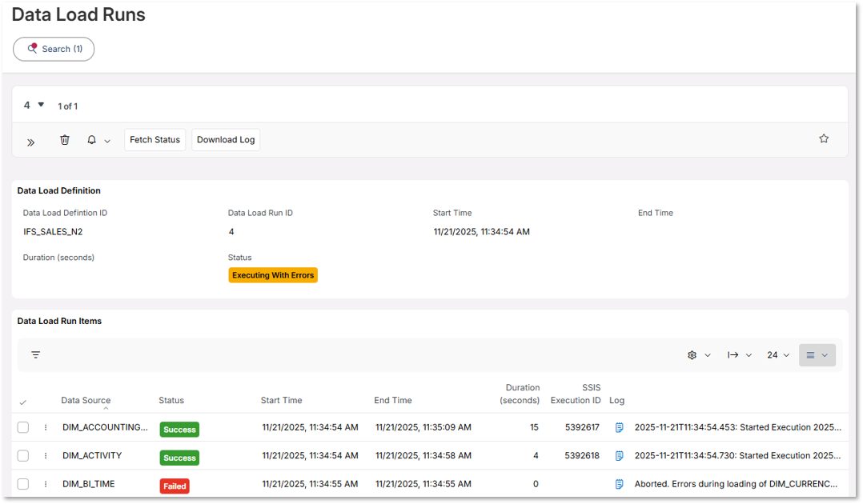Click the Success badge in DIM_ACTIVITY row
The height and width of the screenshot is (504, 863).
179,458
